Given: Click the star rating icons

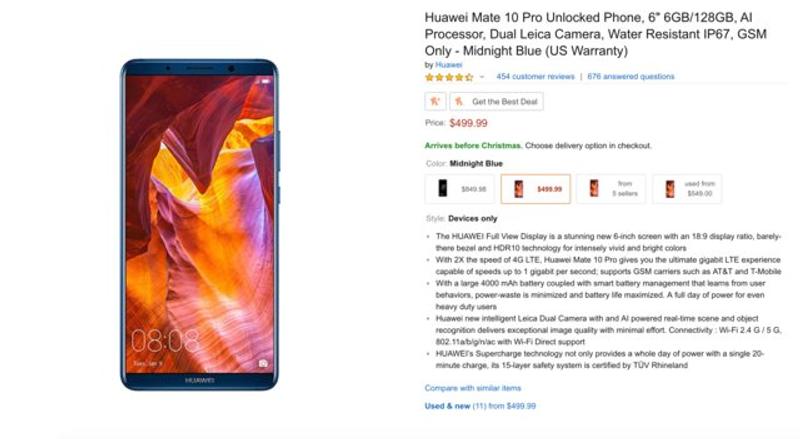Looking at the screenshot, I should coord(449,77).
